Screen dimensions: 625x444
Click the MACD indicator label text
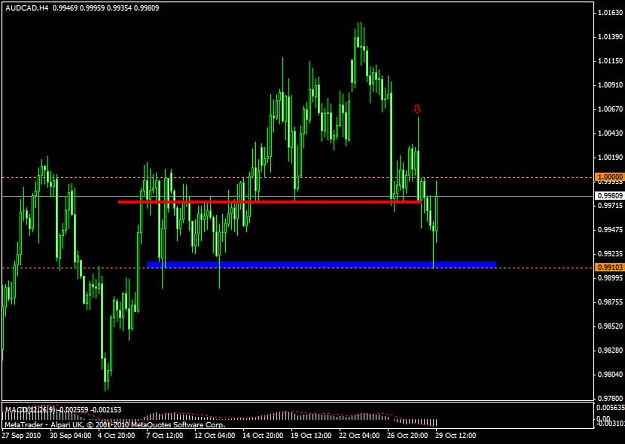coord(63,410)
